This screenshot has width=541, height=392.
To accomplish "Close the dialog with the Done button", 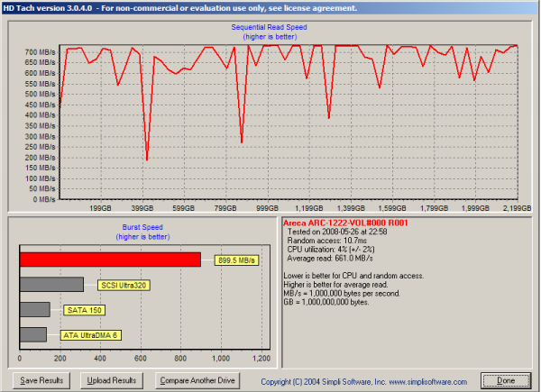I will pos(506,380).
